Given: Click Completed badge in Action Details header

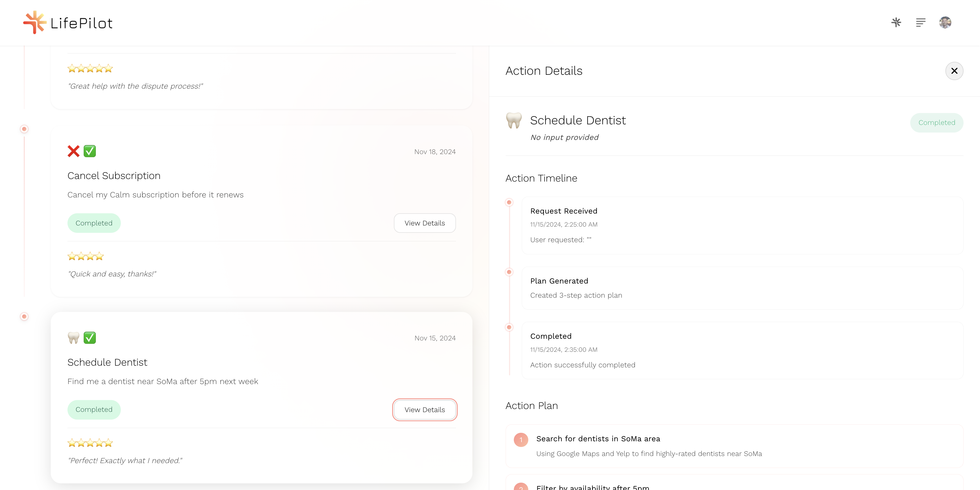Looking at the screenshot, I should click(x=936, y=123).
